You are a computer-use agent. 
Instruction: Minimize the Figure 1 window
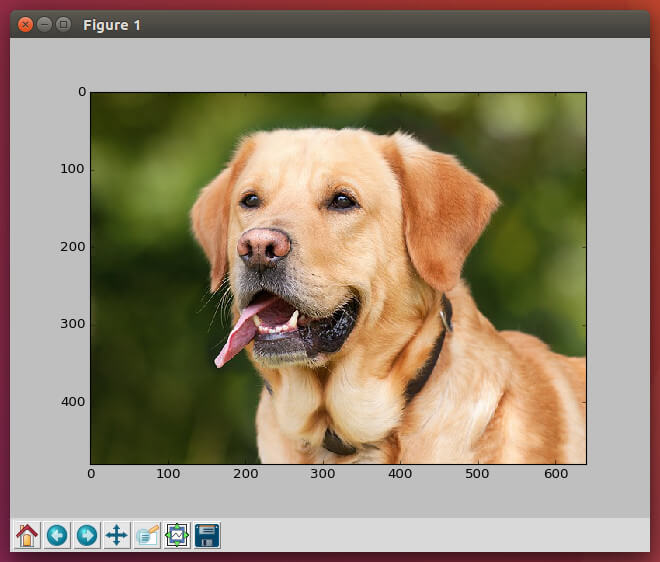(45, 24)
